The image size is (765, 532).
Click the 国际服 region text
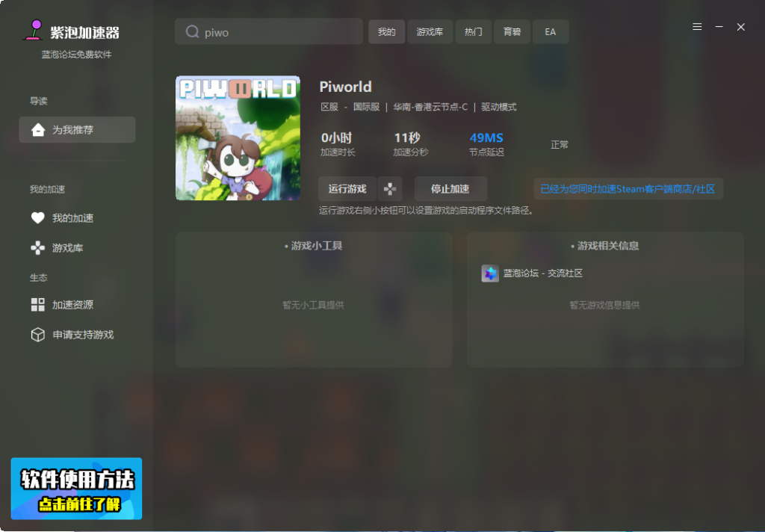point(366,107)
